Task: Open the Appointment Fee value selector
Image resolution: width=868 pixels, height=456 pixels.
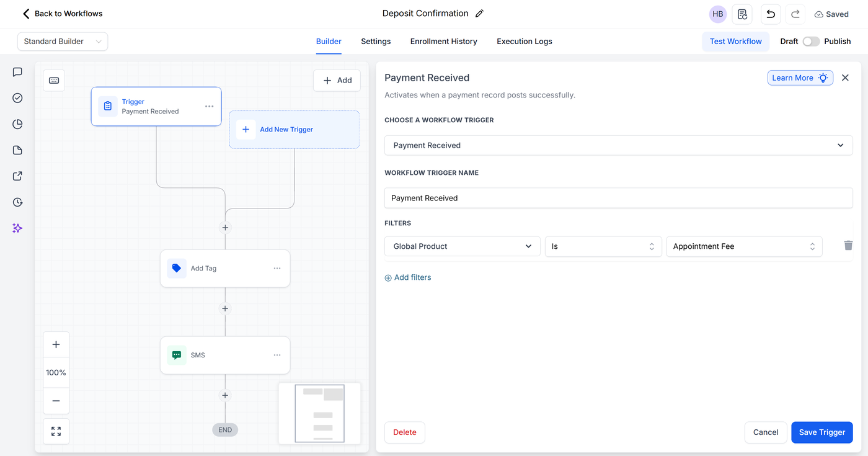Action: tap(743, 246)
